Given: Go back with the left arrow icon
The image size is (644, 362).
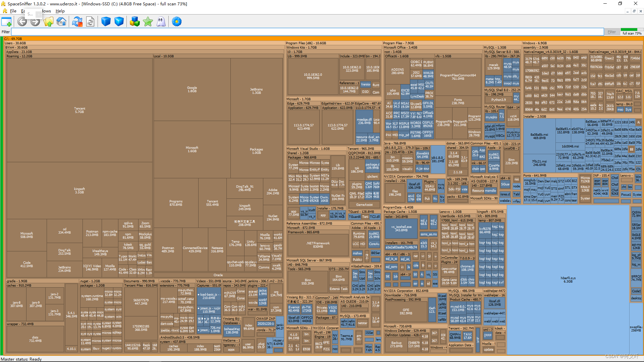Looking at the screenshot, I should click(22, 22).
